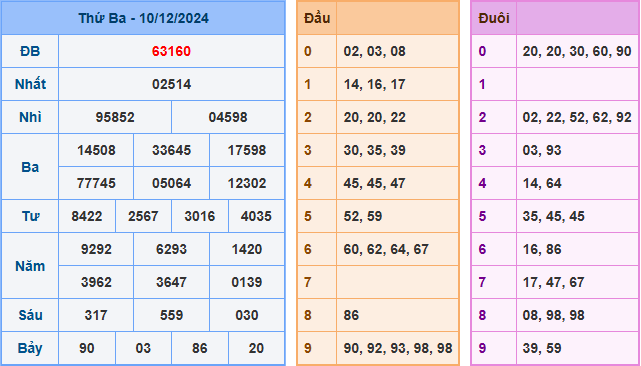The height and width of the screenshot is (366, 641).
Task: Click Đuôi values "14, 64"
Action: click(x=542, y=183)
